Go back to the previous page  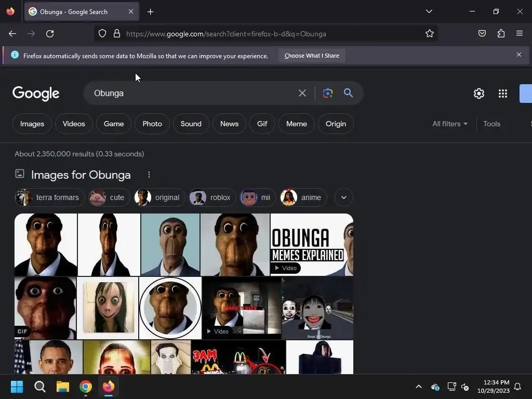[x=12, y=34]
